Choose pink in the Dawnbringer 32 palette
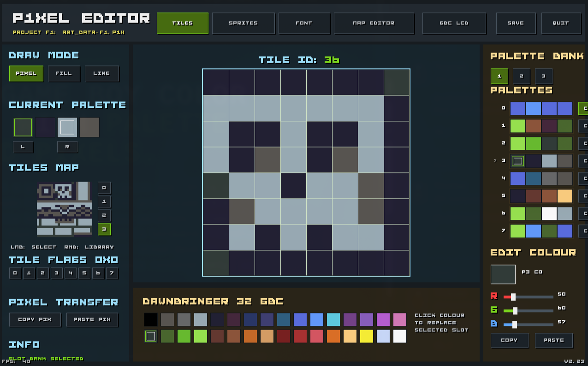 pos(400,319)
